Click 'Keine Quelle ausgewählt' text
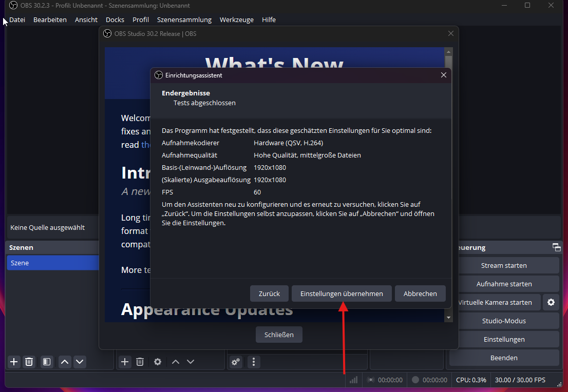 [47, 227]
